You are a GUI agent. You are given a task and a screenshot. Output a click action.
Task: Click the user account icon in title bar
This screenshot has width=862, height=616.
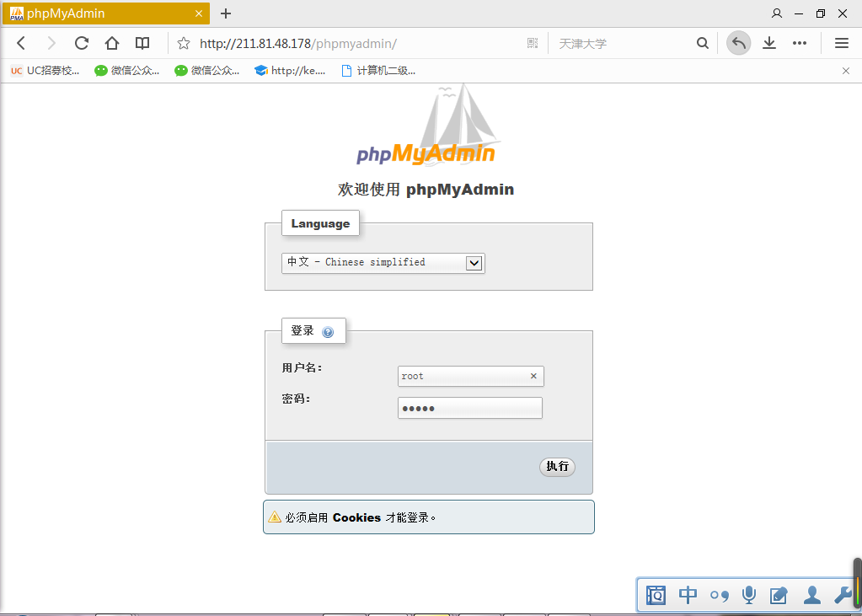coord(777,13)
